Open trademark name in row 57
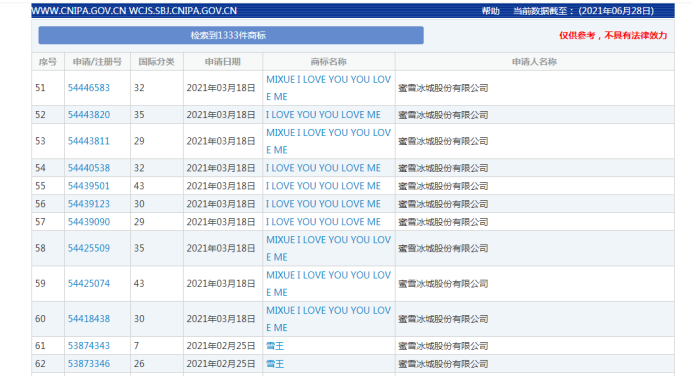This screenshot has height=377, width=693. 323,222
